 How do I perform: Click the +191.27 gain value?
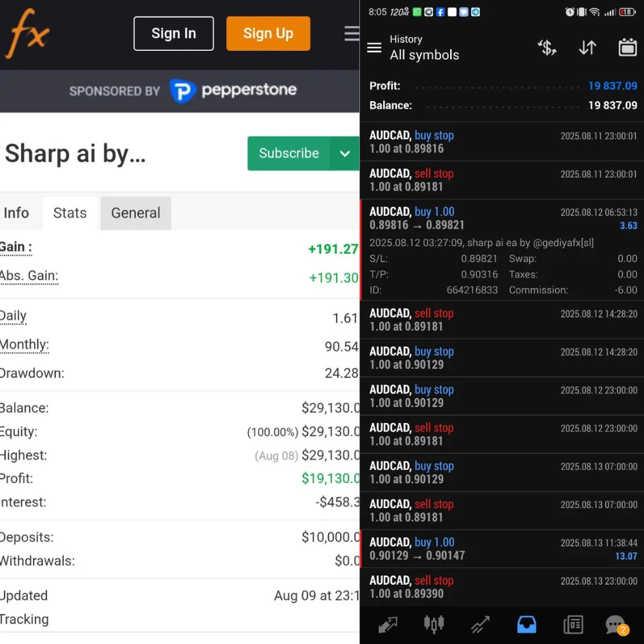(333, 249)
